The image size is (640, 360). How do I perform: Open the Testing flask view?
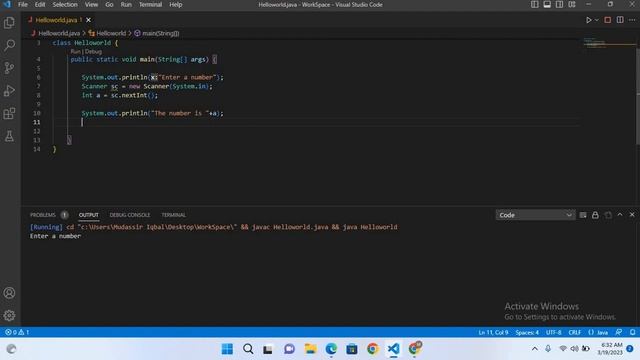click(x=9, y=136)
